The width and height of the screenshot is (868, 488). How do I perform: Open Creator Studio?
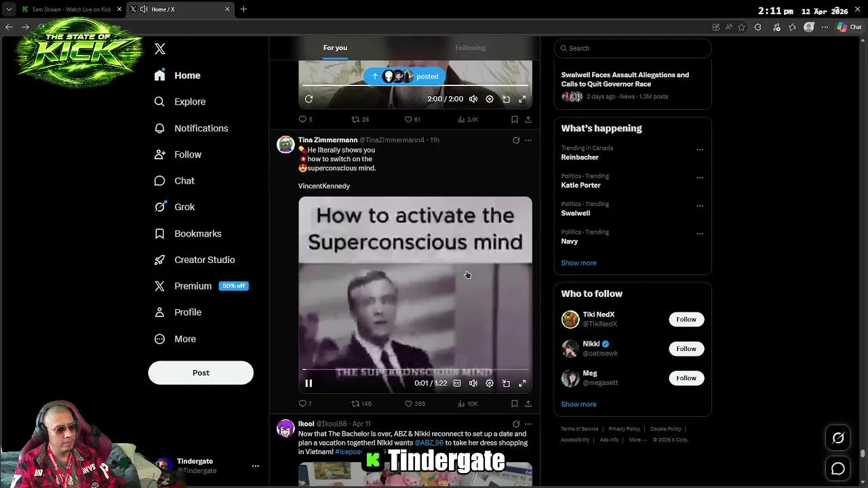195,260
